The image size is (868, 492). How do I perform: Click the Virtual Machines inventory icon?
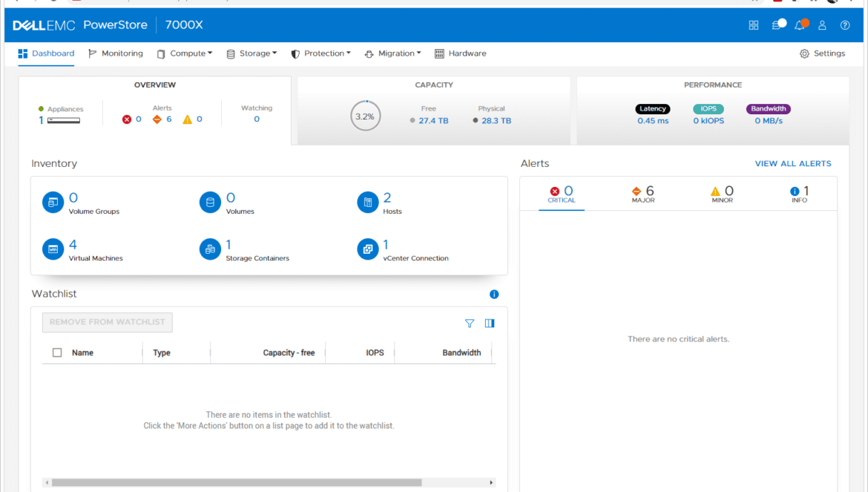[53, 249]
